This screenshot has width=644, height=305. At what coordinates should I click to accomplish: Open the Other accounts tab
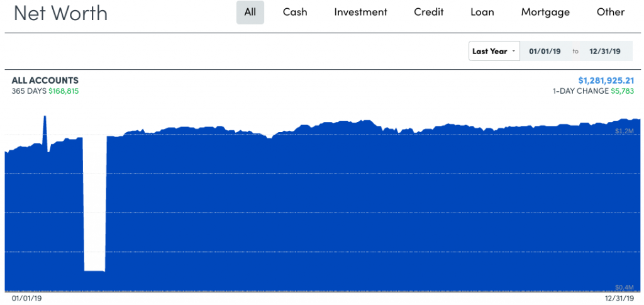click(x=611, y=13)
